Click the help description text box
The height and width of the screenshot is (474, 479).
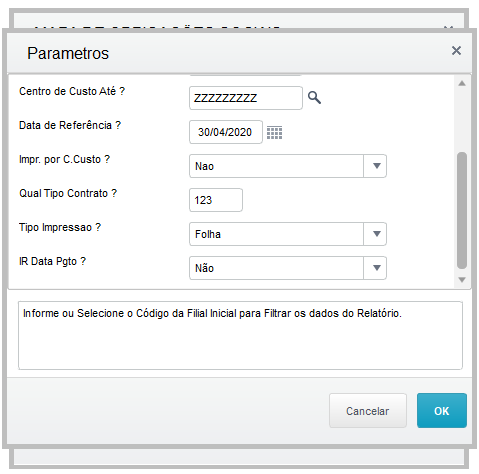pyautogui.click(x=240, y=336)
